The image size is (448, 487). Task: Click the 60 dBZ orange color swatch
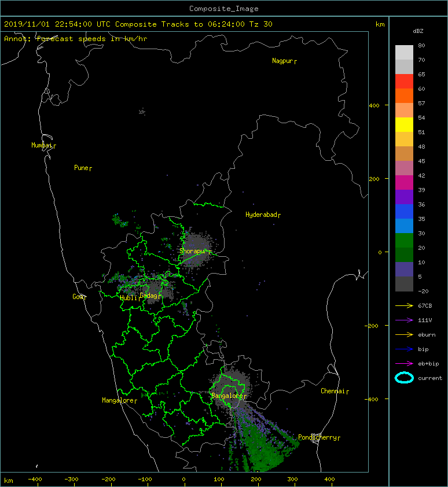[404, 95]
